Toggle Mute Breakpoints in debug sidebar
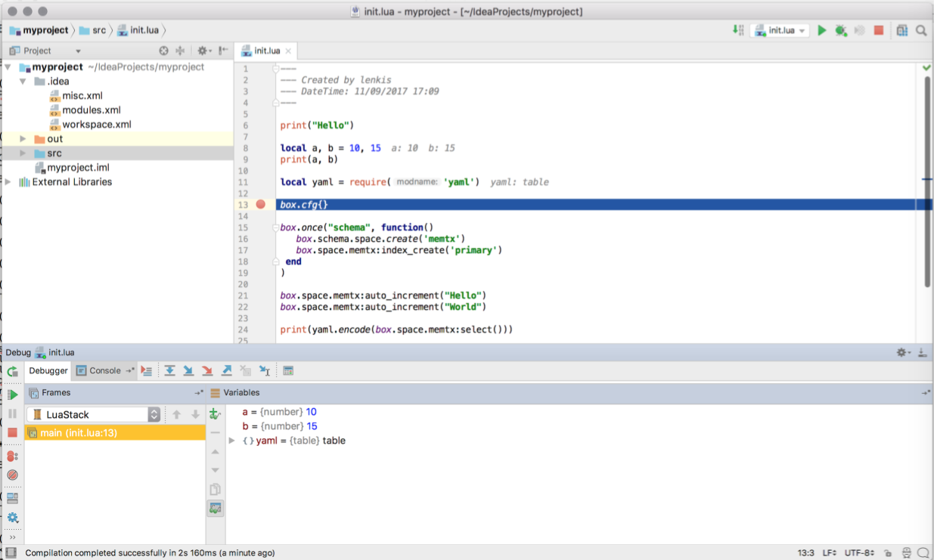This screenshot has height=560, width=934. click(12, 475)
